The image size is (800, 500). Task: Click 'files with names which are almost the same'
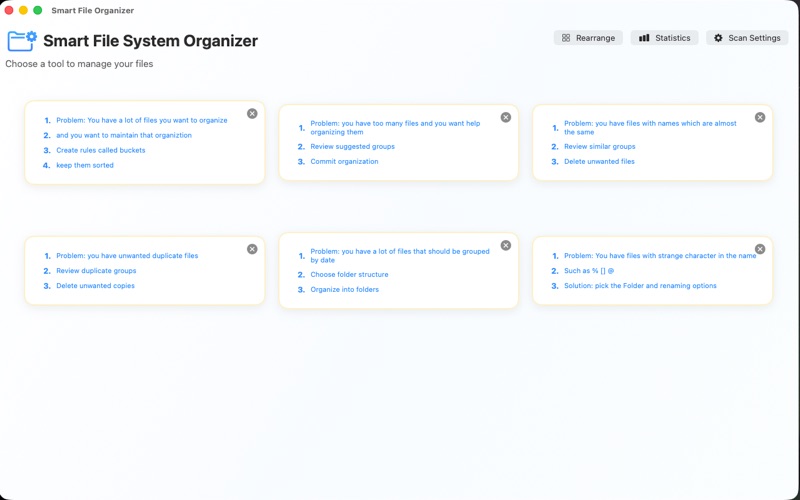(650, 128)
